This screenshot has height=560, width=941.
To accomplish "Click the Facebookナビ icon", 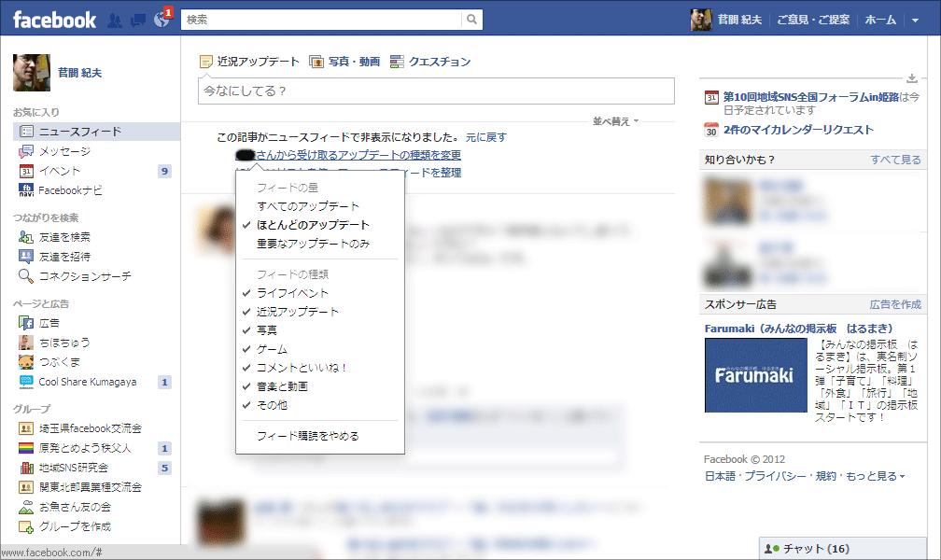I will 26,190.
